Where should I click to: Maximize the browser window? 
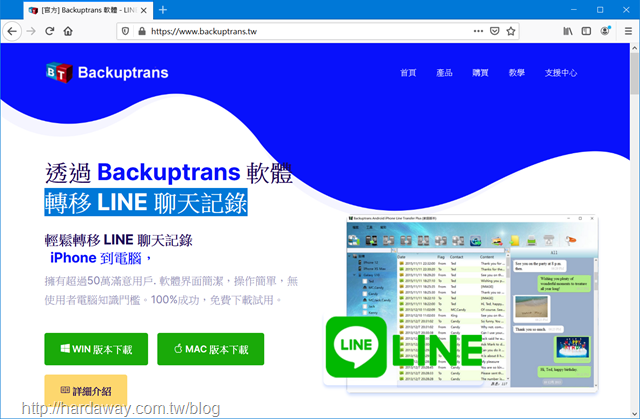[600, 10]
